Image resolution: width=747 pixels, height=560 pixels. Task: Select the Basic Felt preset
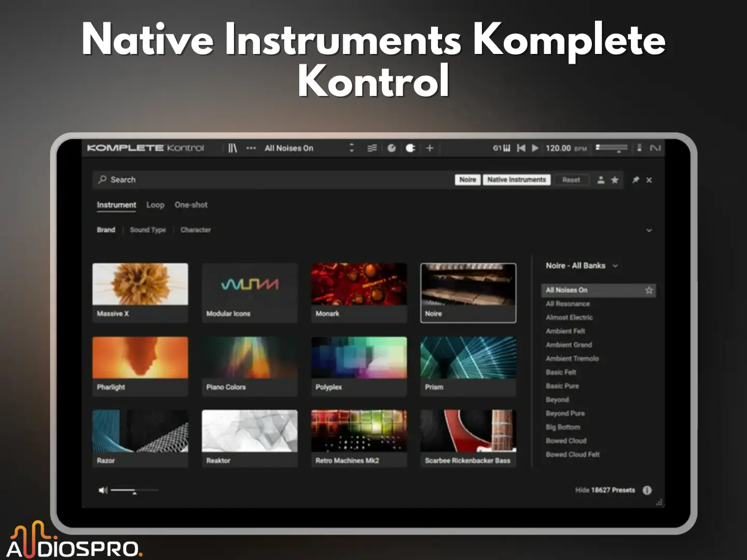(561, 372)
